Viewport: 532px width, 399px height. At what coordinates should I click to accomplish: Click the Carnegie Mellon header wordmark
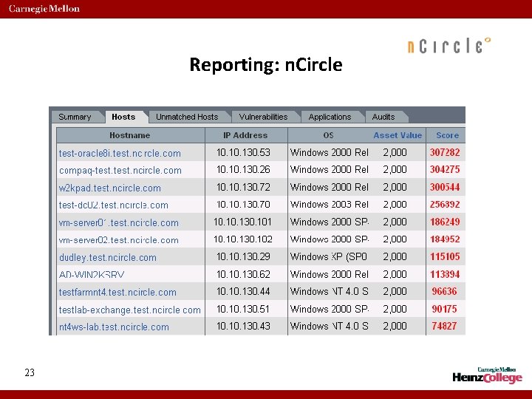[44, 9]
